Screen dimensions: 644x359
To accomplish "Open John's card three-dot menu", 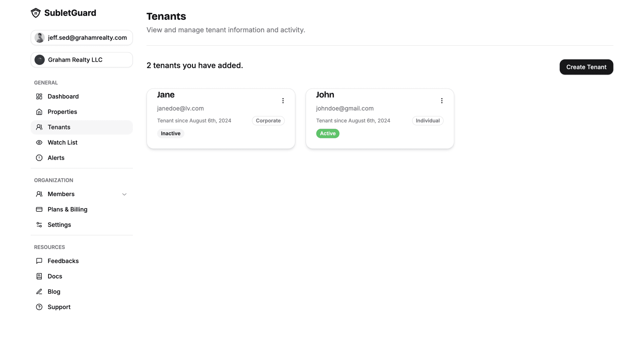I will coord(442,101).
